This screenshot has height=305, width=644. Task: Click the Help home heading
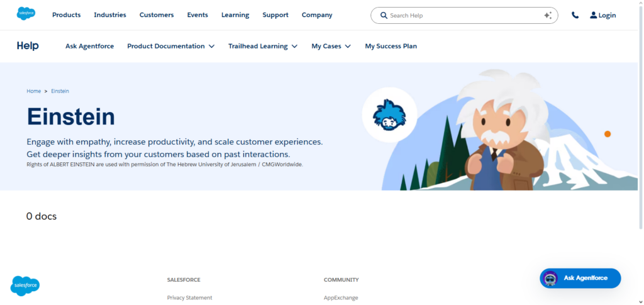pos(28,46)
